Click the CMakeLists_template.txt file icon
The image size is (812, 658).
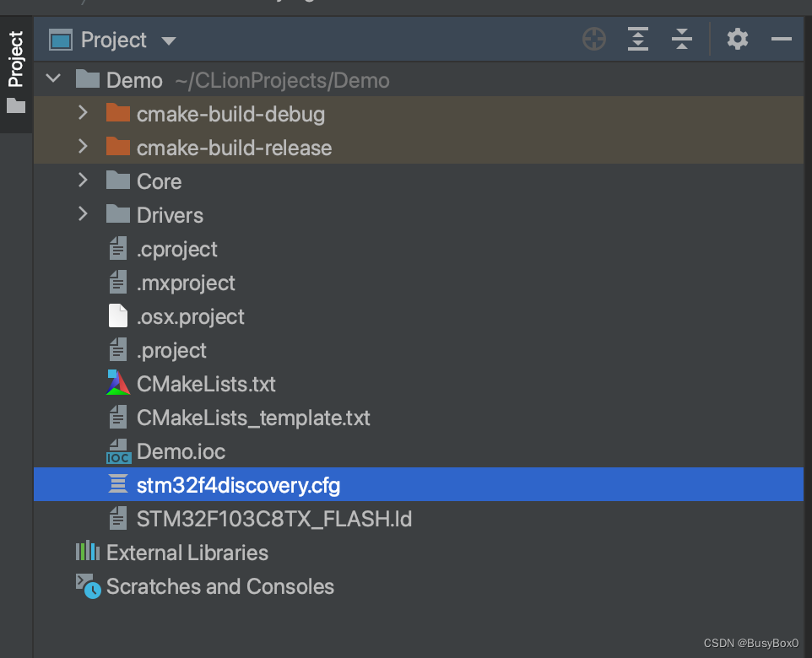click(x=118, y=418)
